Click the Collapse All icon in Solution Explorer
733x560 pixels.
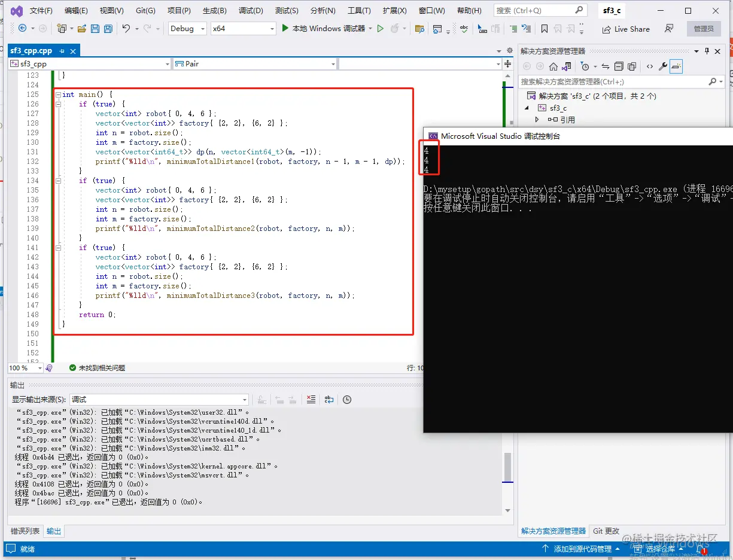(x=619, y=66)
